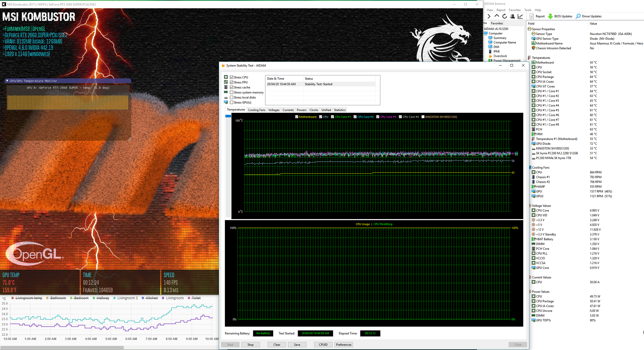Click the graph chart icon in AIDA64 toolbar
Viewport: 644px width, 350px height.
pyautogui.click(x=520, y=16)
